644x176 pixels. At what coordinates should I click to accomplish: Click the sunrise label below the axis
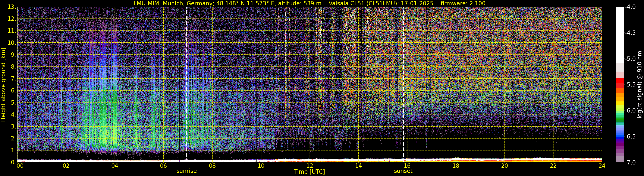pos(186,171)
